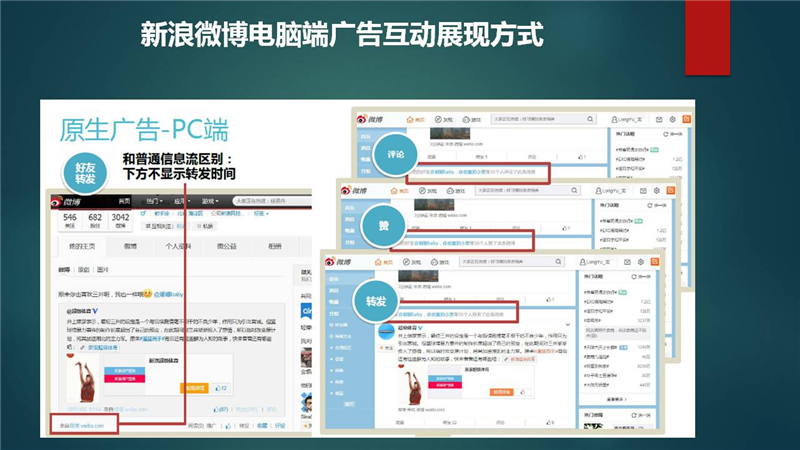Open the basketball player image in left panel

click(x=83, y=378)
